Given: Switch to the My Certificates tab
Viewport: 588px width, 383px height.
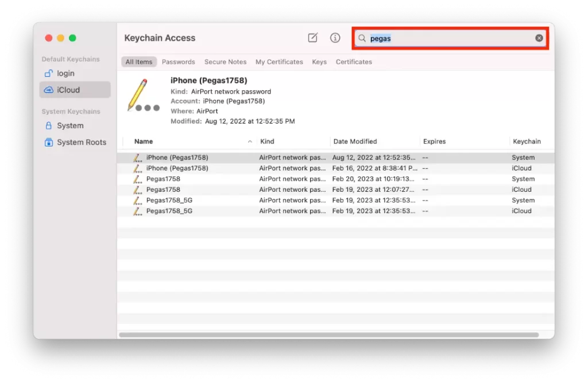Looking at the screenshot, I should point(279,62).
